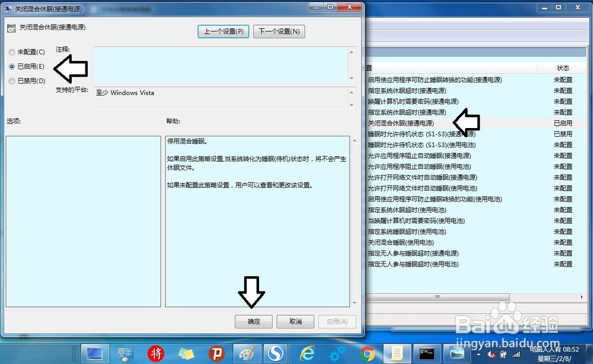Select the 已启用(E) radio button
593x364 pixels.
(x=12, y=66)
